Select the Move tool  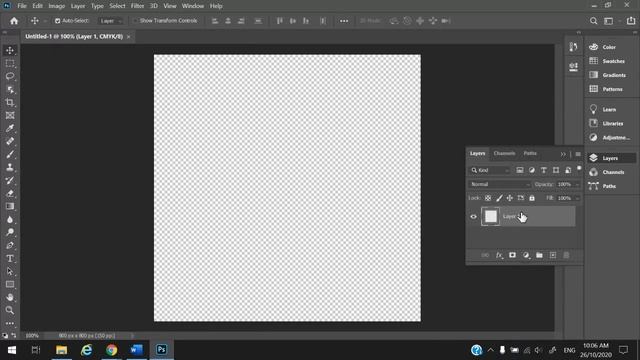point(10,50)
